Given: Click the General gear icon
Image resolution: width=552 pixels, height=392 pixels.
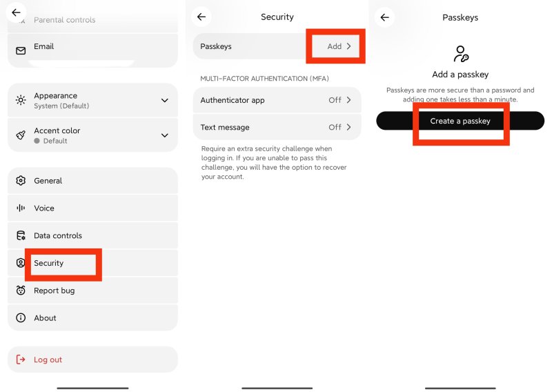Looking at the screenshot, I should pyautogui.click(x=21, y=181).
